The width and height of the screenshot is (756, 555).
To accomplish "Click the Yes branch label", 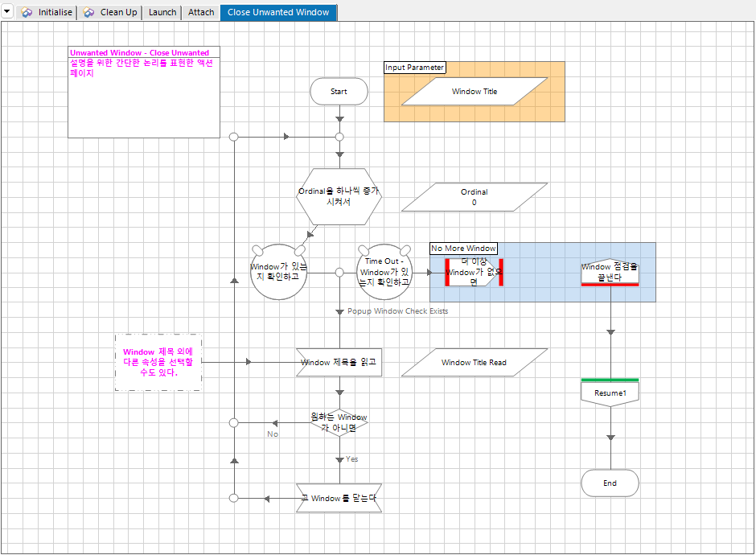I will [x=352, y=459].
